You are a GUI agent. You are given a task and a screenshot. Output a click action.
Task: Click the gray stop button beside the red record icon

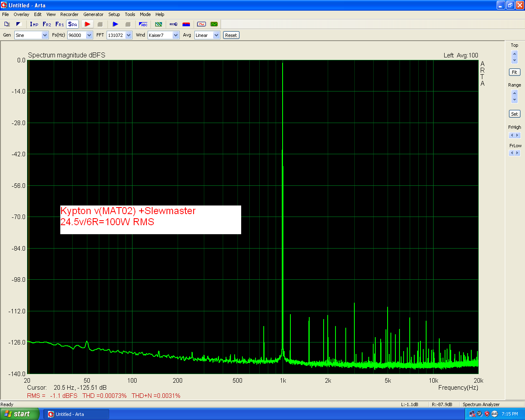point(100,24)
